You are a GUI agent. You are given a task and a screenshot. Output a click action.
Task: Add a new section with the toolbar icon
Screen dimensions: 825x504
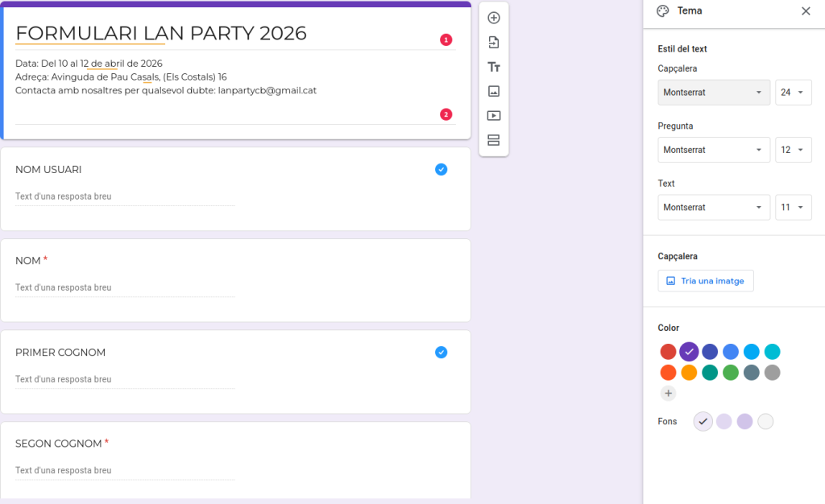tap(494, 140)
